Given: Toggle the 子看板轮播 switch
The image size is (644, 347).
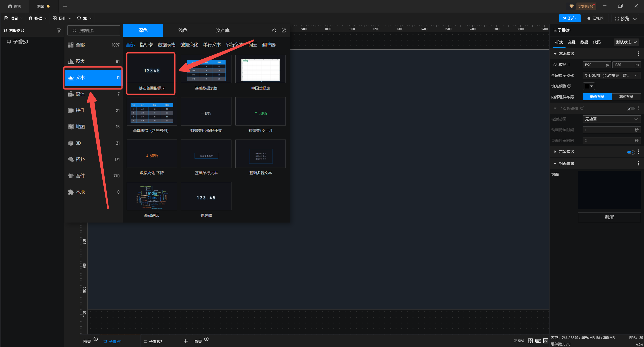Looking at the screenshot, I should (x=630, y=109).
